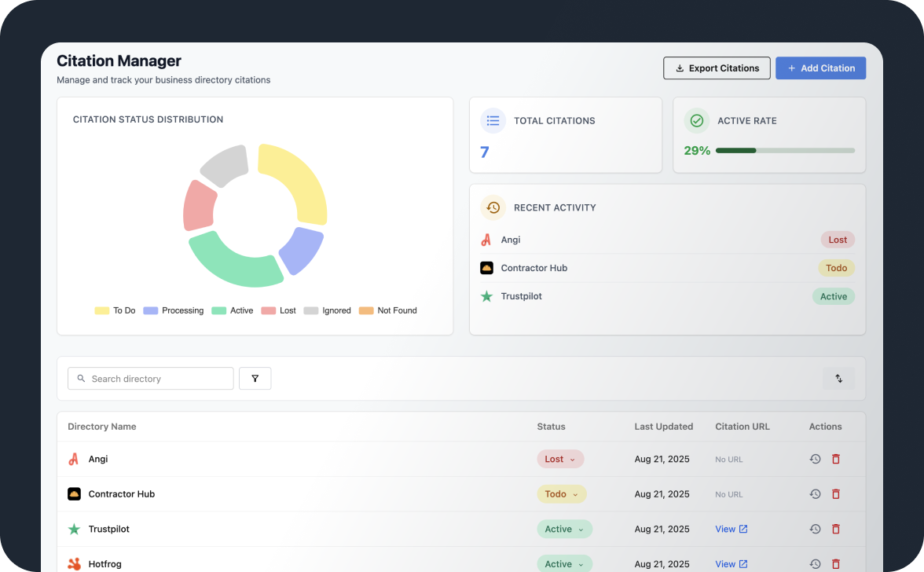Screen dimensions: 924x572
Task: Open Contractor Hub Todo status dropdown
Action: point(561,494)
